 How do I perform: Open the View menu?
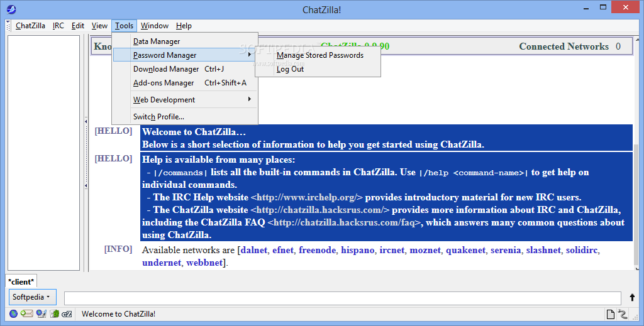tap(99, 26)
